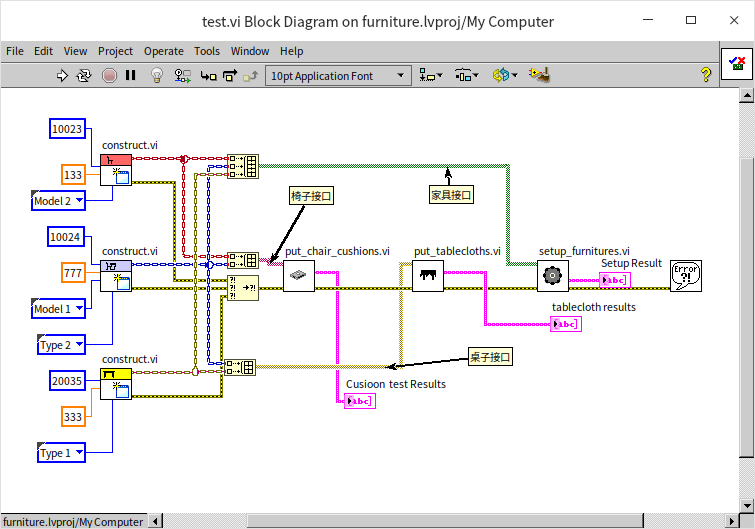755x529 pixels.
Task: Click the Clean Up Diagram icon
Action: (x=540, y=75)
